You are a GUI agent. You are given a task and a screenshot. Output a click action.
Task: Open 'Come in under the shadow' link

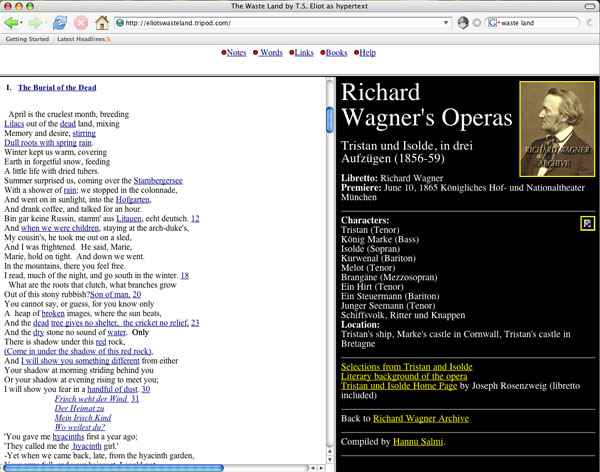[78, 351]
